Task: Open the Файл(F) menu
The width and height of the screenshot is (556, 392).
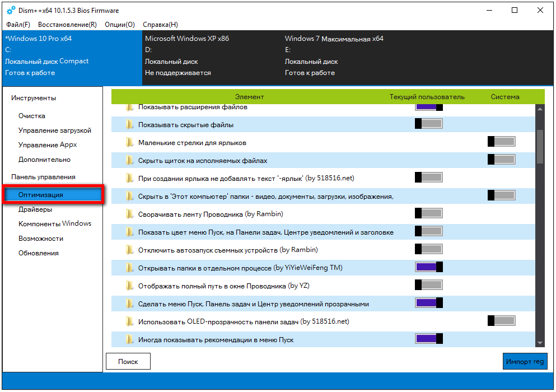Action: click(x=18, y=25)
